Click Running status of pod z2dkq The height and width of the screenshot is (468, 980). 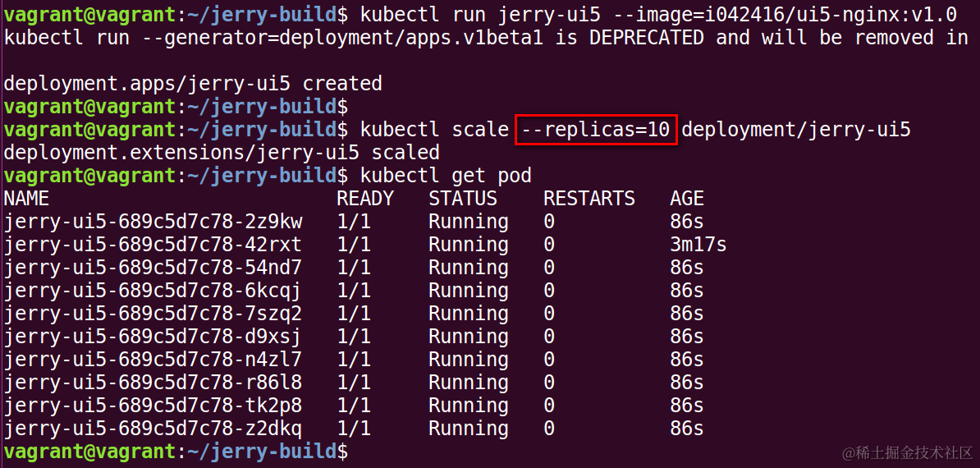click(469, 429)
